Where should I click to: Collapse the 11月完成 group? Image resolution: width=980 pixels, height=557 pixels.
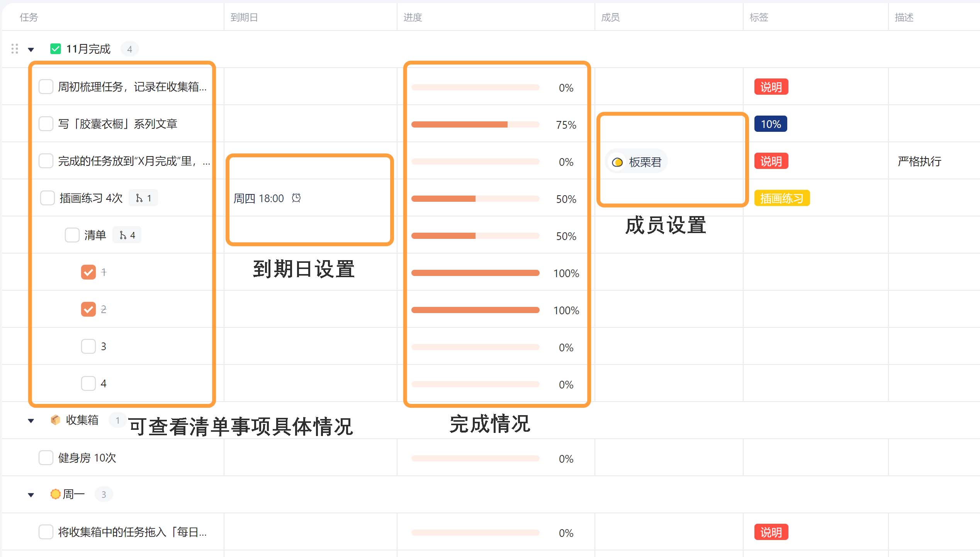coord(31,49)
